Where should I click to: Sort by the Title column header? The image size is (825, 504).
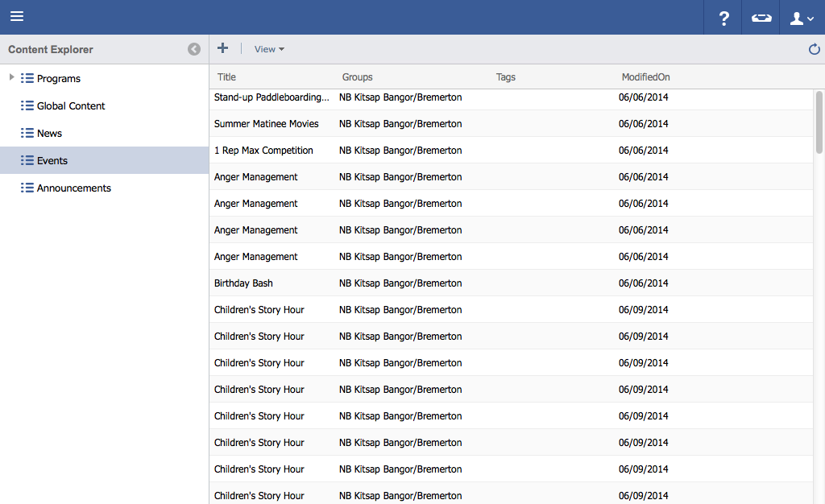click(x=227, y=77)
